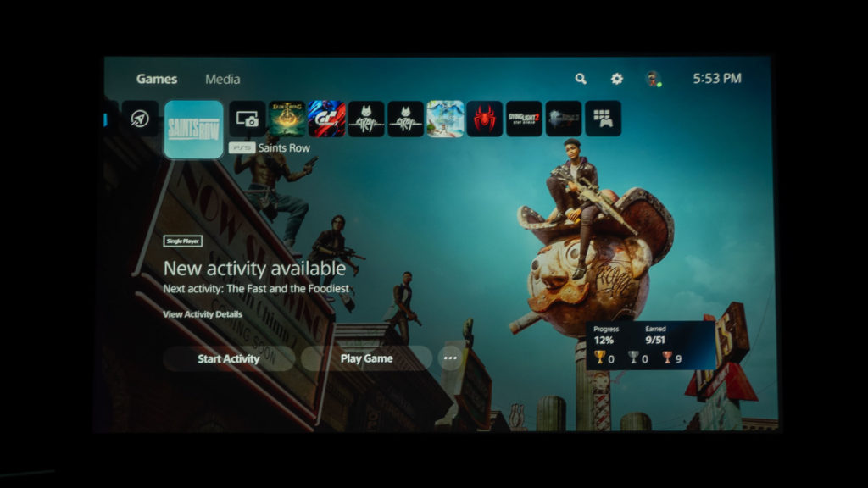Click the Single Player tag

pyautogui.click(x=183, y=241)
